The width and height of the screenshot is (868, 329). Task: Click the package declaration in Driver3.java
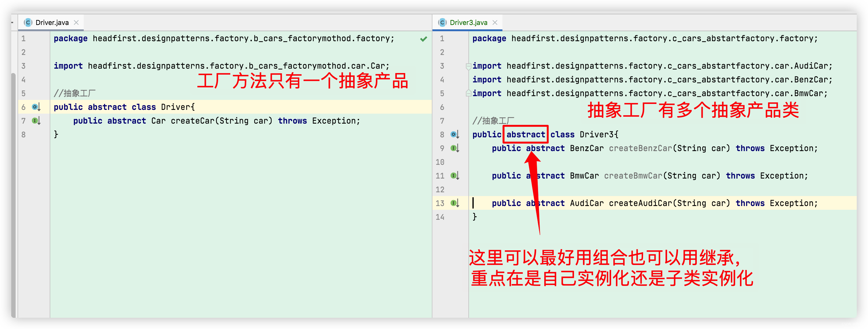645,39
